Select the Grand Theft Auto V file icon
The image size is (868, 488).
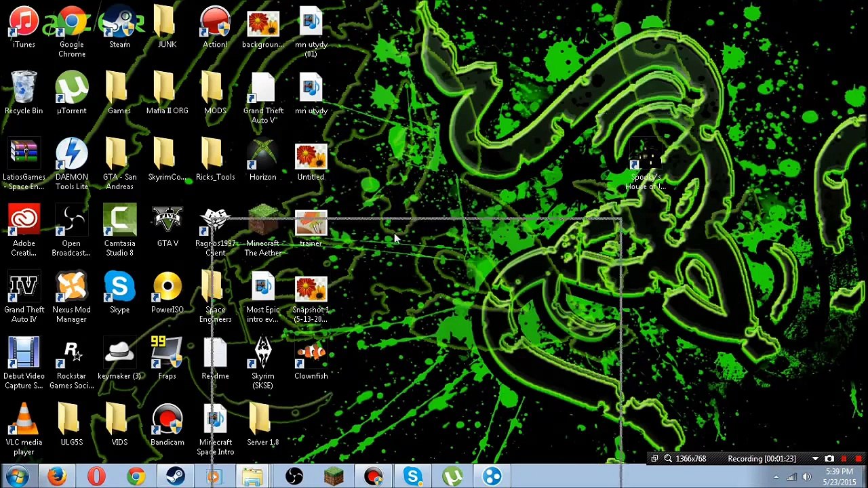pyautogui.click(x=263, y=99)
